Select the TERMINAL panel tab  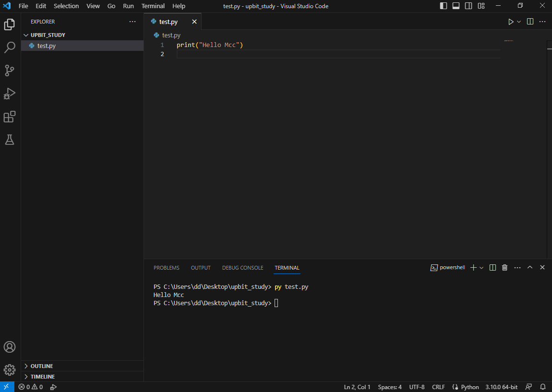click(x=287, y=268)
